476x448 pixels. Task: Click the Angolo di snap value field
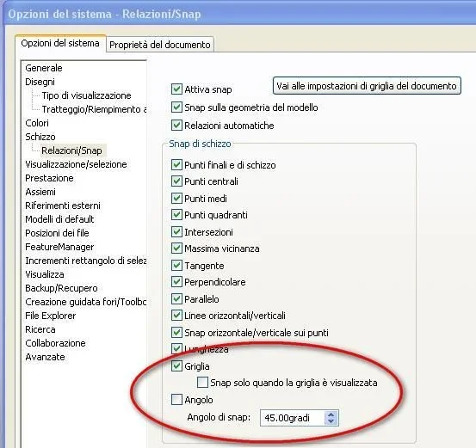pyautogui.click(x=293, y=418)
